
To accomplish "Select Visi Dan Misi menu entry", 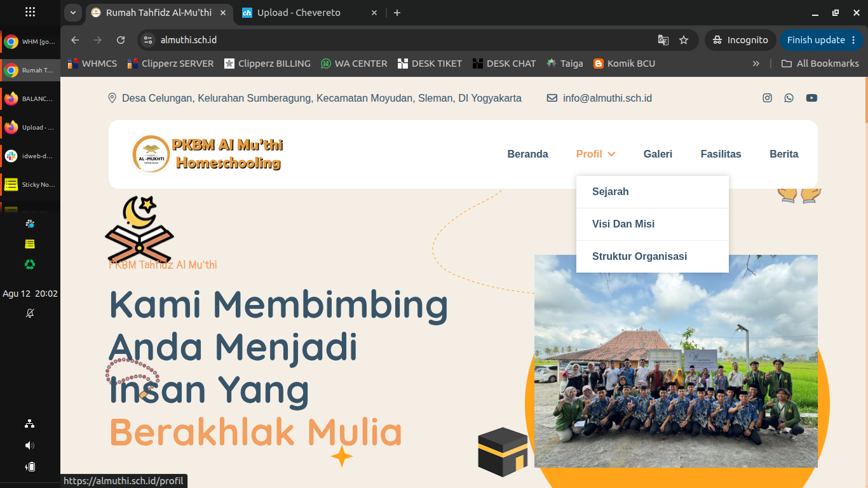I will click(653, 224).
